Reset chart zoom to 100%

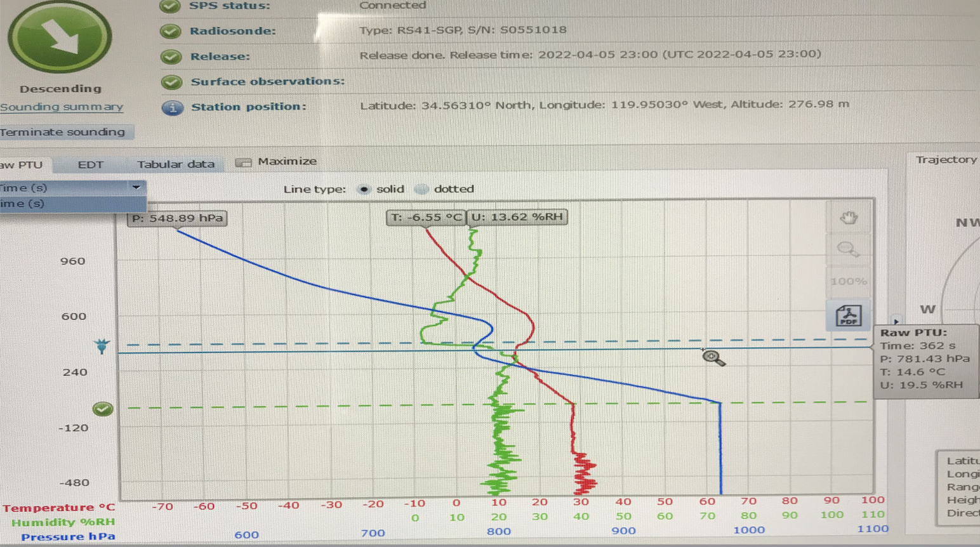848,281
